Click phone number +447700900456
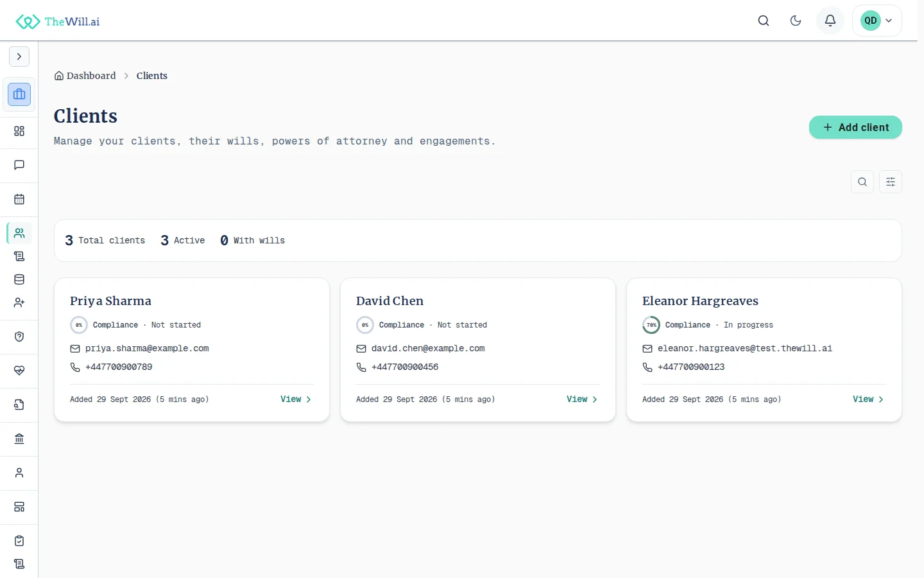Image resolution: width=924 pixels, height=578 pixels. (405, 367)
